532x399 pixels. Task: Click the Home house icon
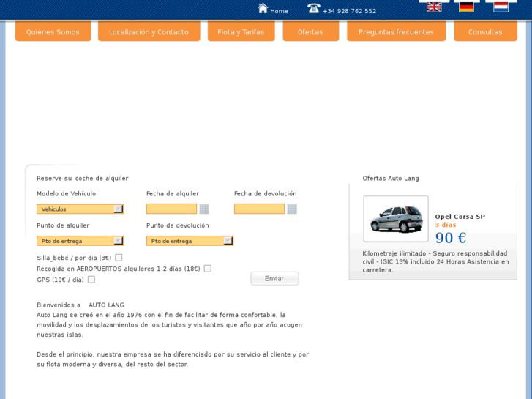(x=263, y=8)
